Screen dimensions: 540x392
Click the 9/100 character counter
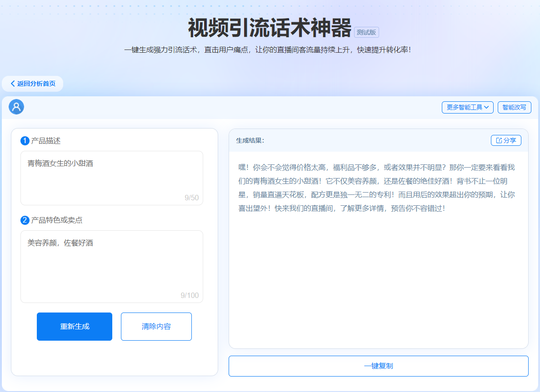click(190, 295)
